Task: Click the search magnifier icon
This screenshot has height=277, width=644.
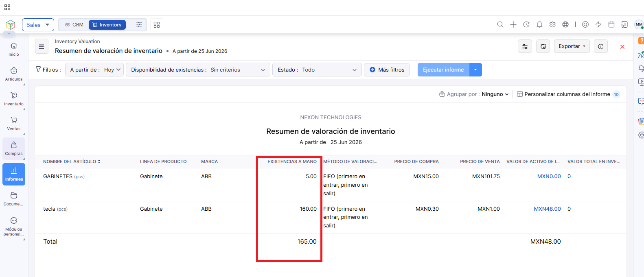Action: pyautogui.click(x=500, y=24)
